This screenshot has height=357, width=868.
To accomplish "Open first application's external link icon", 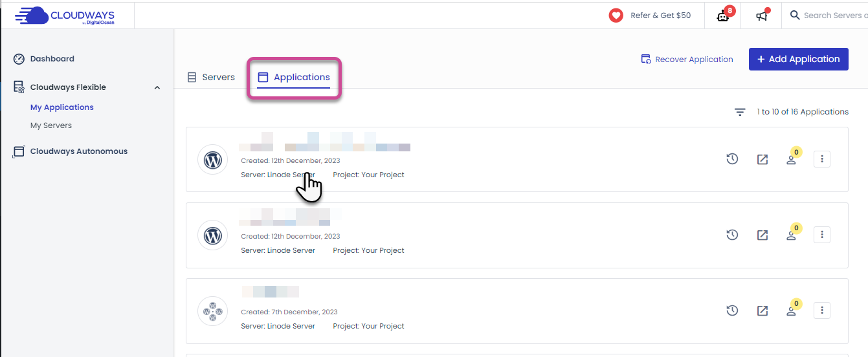I will pos(762,159).
